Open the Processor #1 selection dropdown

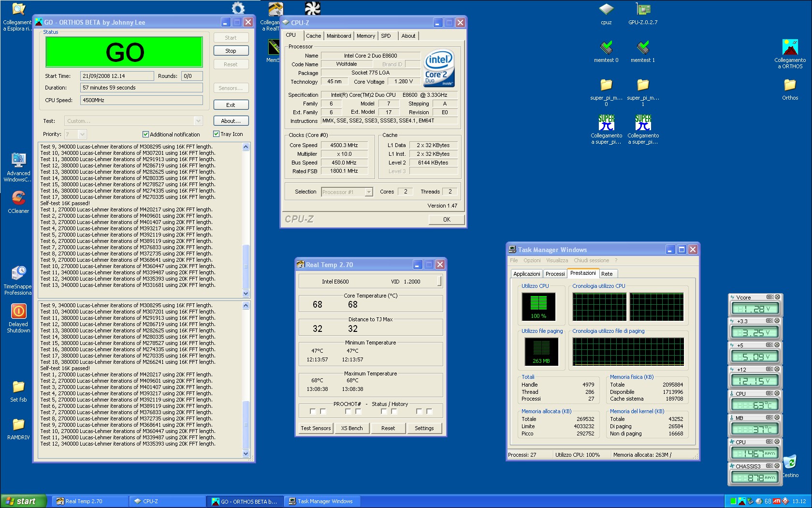click(x=369, y=192)
